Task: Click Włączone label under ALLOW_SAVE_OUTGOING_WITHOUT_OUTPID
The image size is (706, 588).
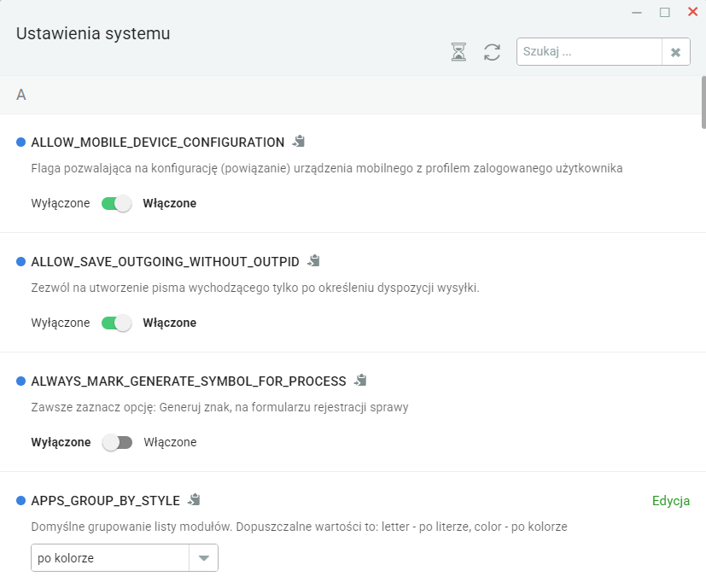Action: click(x=170, y=323)
